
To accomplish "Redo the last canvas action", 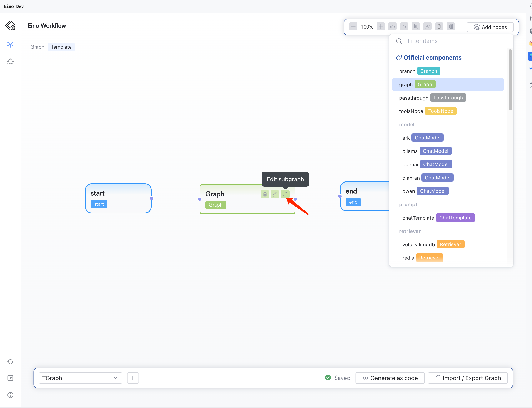I will [x=404, y=27].
